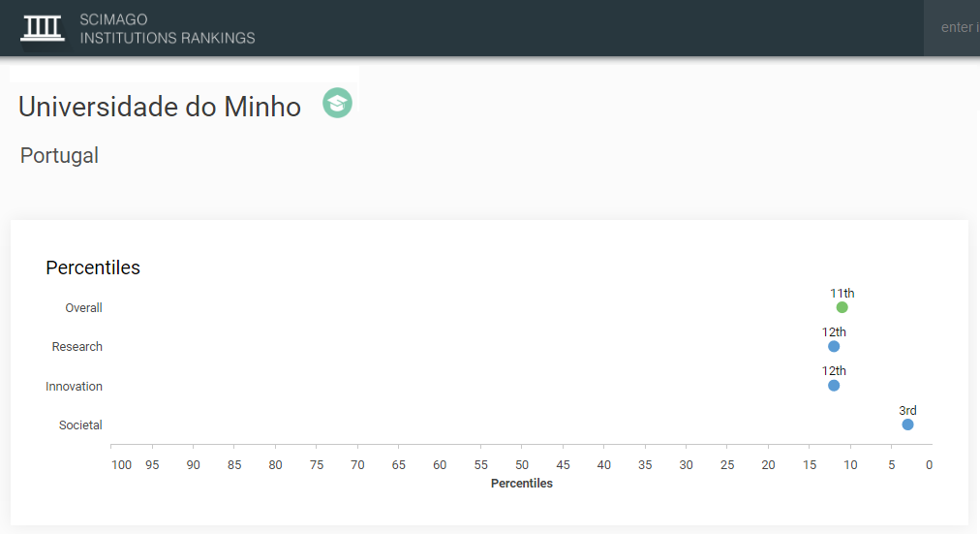The width and height of the screenshot is (980, 535).
Task: Click the Scimago building logo icon
Action: [43, 28]
